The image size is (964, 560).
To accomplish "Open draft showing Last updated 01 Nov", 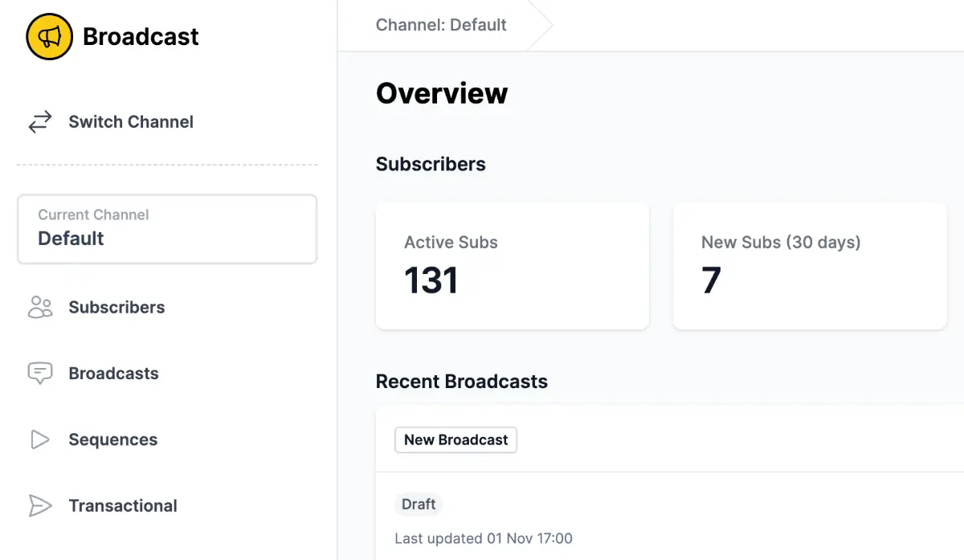I will click(x=484, y=538).
